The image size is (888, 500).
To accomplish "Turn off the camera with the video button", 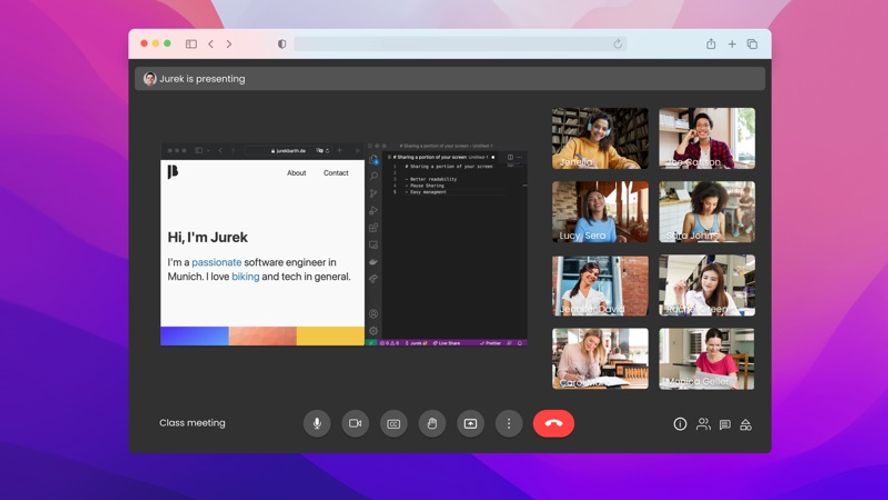I will [355, 423].
